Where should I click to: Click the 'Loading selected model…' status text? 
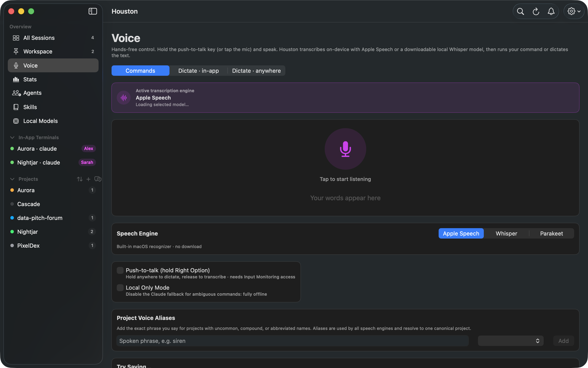[162, 105]
